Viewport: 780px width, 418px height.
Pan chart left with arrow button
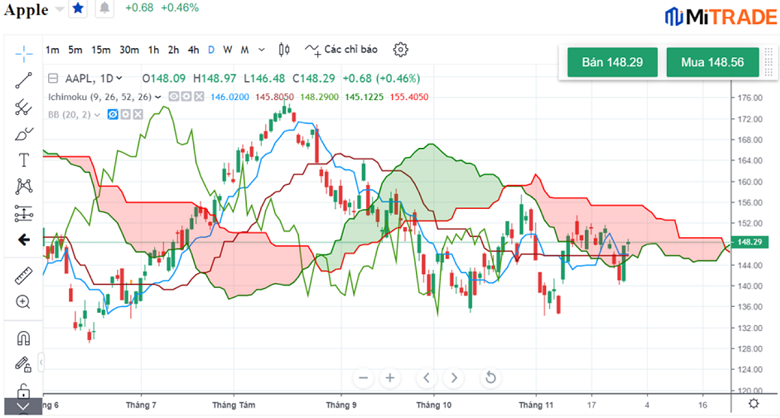[x=426, y=378]
